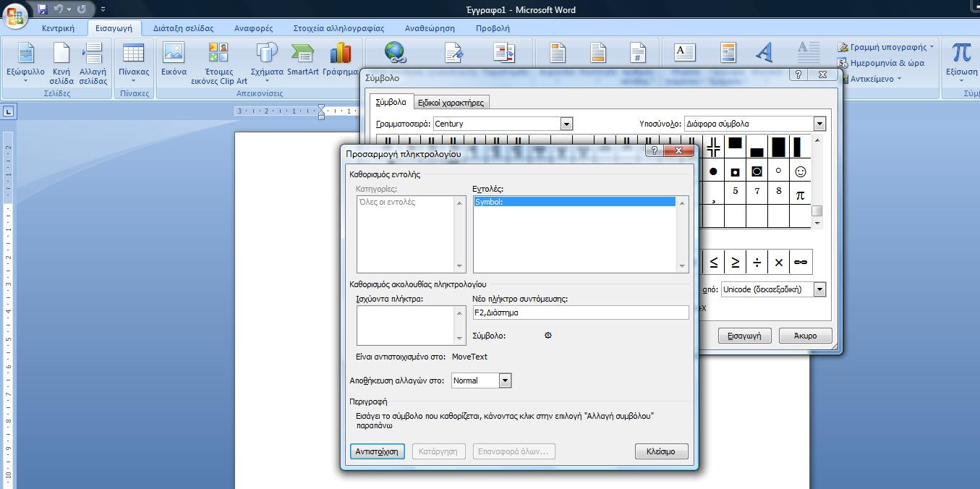Insert a chart with Γράφημα
This screenshot has height=489, width=980.
[x=340, y=59]
